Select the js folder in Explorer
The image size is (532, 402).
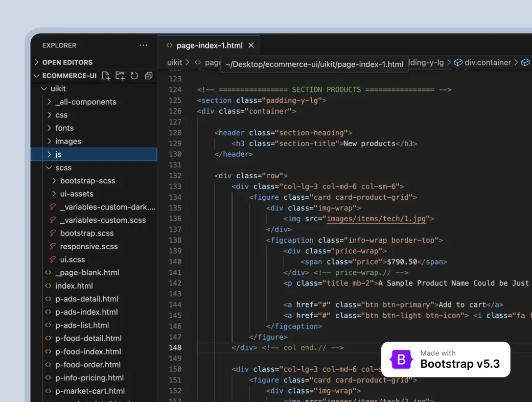coord(59,154)
